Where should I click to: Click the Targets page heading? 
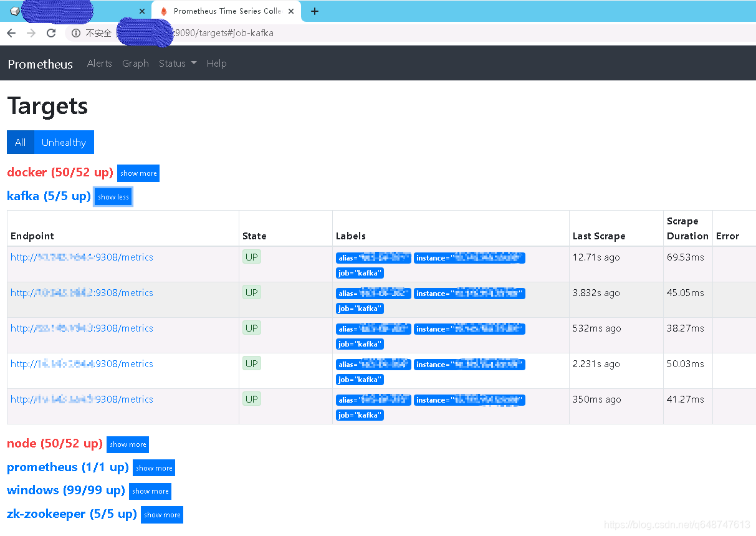[x=47, y=106]
